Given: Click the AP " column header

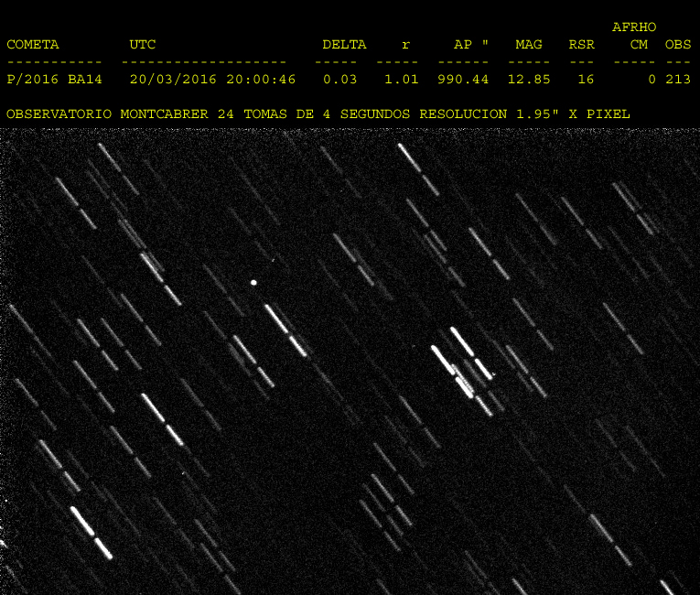Looking at the screenshot, I should click(x=471, y=45).
